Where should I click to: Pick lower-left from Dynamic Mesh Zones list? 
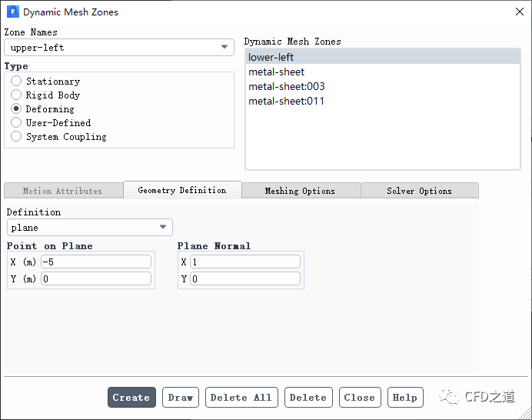(271, 57)
